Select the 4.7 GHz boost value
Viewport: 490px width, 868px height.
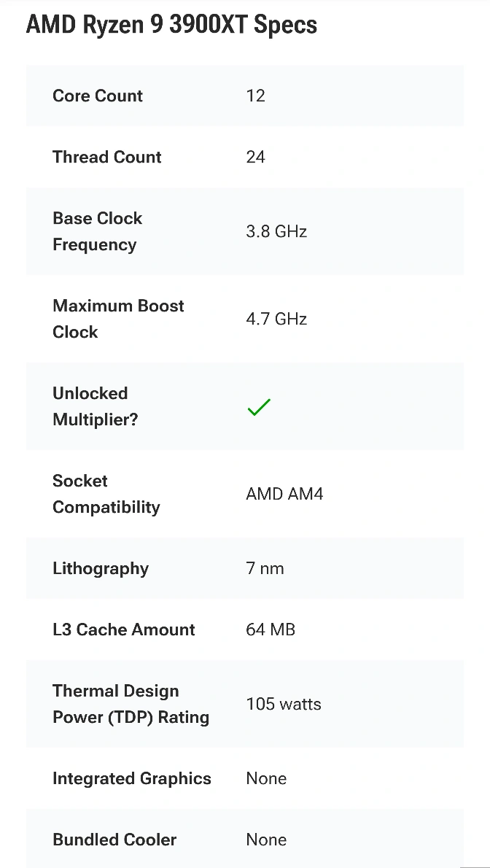[276, 319]
